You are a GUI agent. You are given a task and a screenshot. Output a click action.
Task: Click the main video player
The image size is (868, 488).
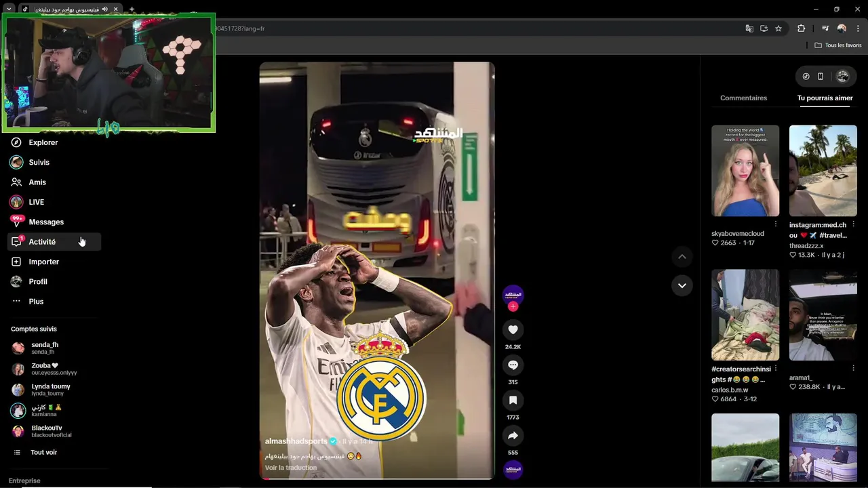(x=377, y=270)
